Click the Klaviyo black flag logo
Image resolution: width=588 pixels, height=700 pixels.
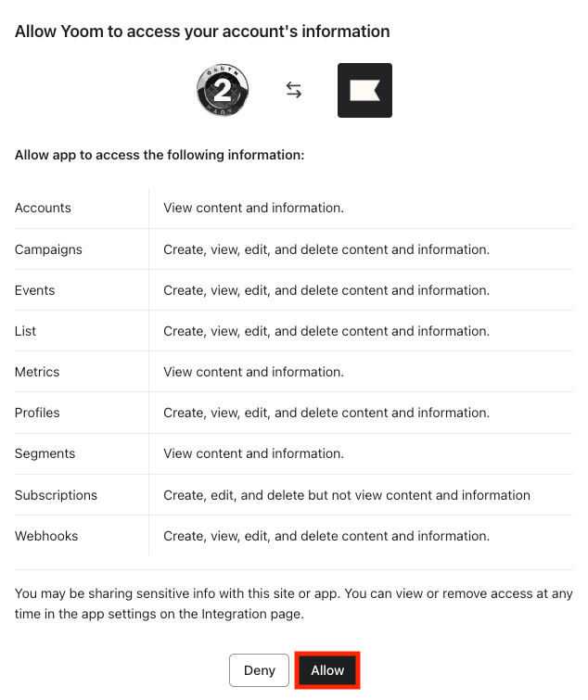click(x=364, y=90)
